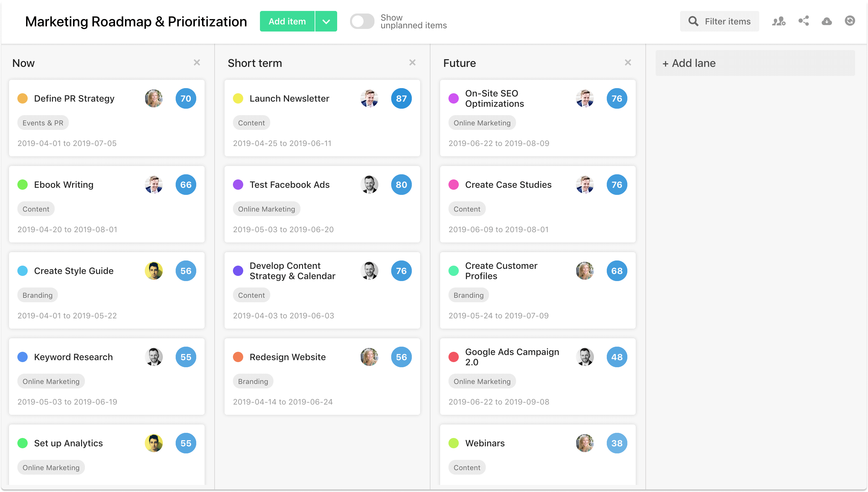This screenshot has width=868, height=492.
Task: Collapse the Now lane with its X
Action: click(197, 62)
